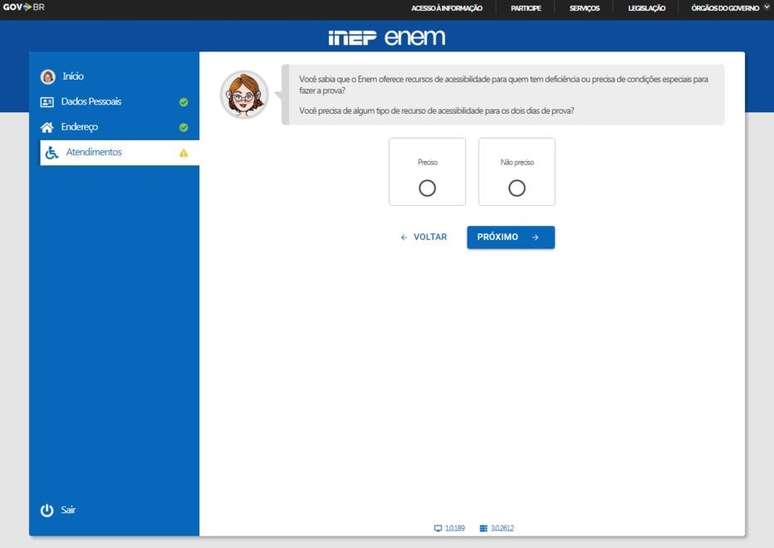Click green check beside Endereço
The width and height of the screenshot is (774, 548).
click(184, 127)
